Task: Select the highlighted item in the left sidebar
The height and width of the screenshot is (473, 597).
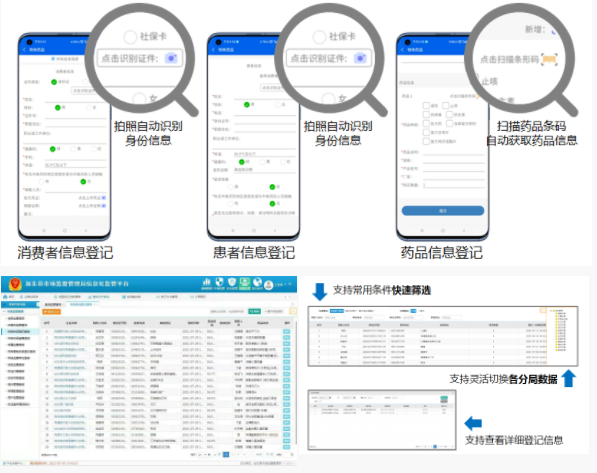Action: [x=20, y=331]
